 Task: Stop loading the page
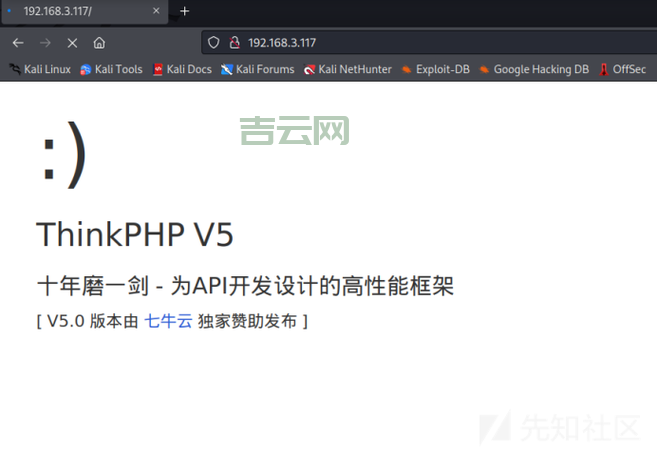click(72, 43)
